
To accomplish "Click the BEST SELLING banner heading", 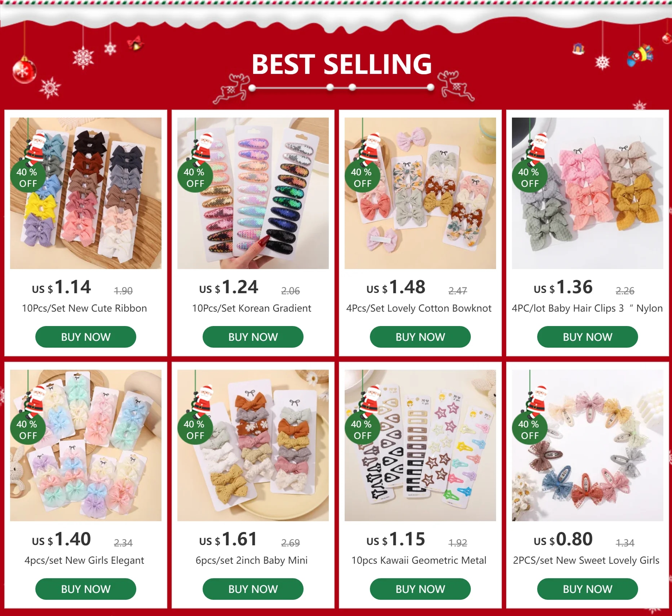I will click(342, 64).
